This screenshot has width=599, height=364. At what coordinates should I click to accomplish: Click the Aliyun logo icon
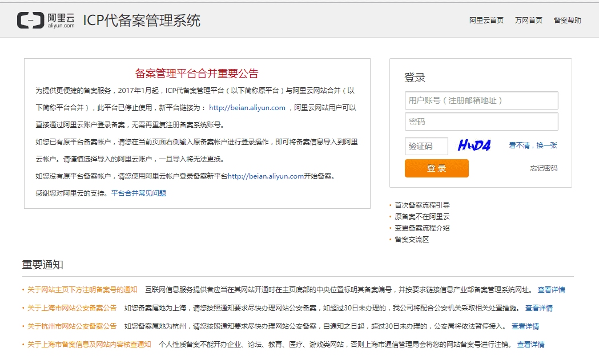31,20
